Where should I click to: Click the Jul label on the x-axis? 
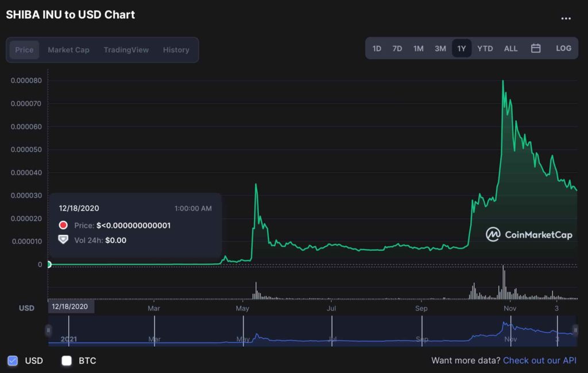[331, 309]
